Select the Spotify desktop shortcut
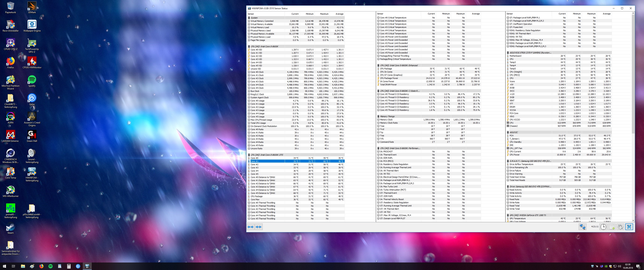Image resolution: width=644 pixels, height=270 pixels. point(32,81)
